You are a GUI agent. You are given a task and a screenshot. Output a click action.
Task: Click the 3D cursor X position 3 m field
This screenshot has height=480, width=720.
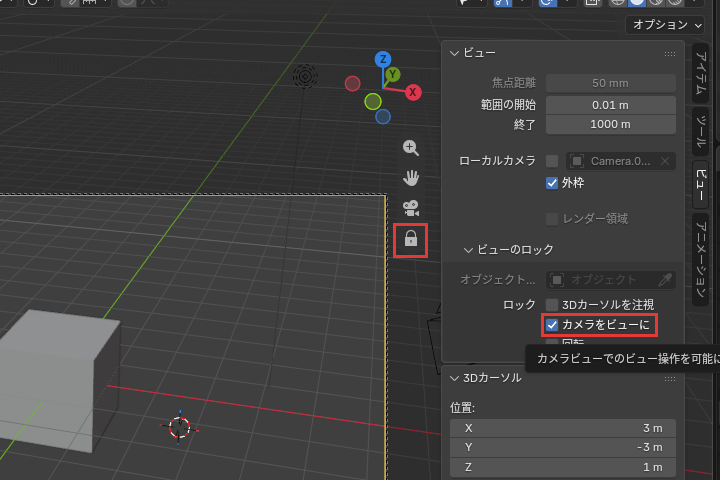click(x=563, y=428)
